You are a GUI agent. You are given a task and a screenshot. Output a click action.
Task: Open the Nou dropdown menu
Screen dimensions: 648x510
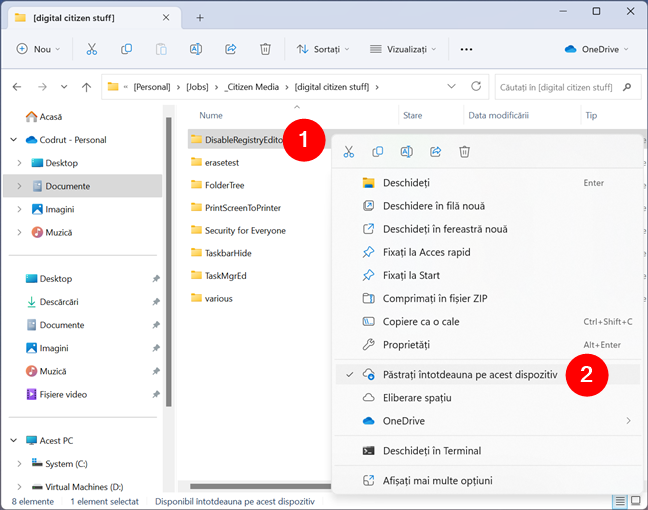[x=38, y=49]
